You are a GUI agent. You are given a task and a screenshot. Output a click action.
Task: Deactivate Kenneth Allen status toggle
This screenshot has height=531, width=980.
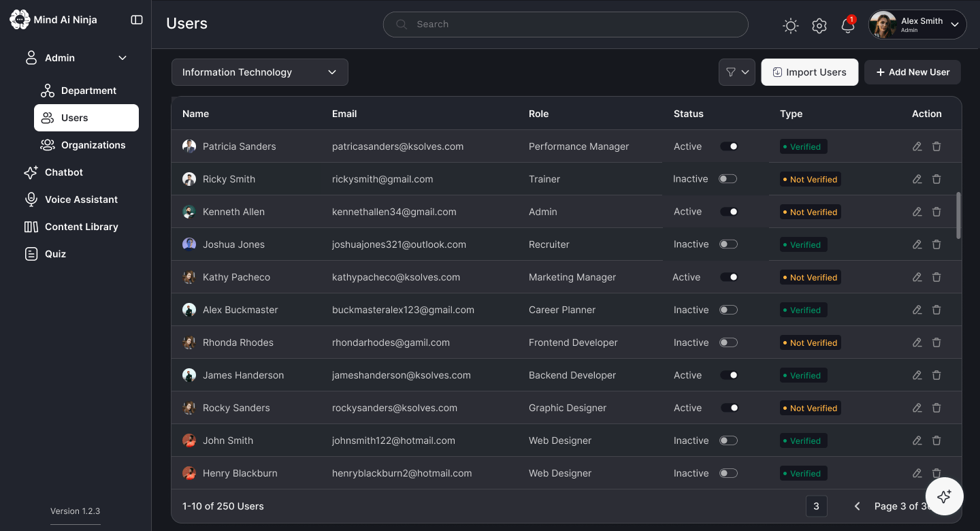pyautogui.click(x=729, y=212)
